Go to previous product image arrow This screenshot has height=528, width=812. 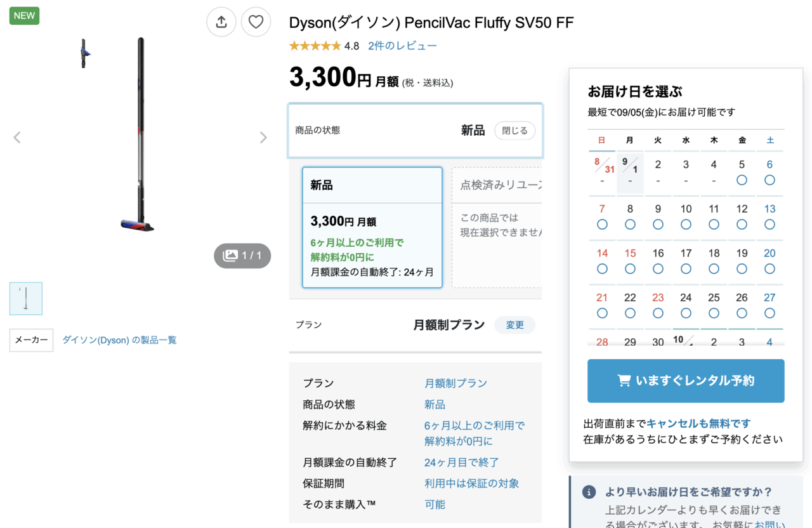coord(17,138)
